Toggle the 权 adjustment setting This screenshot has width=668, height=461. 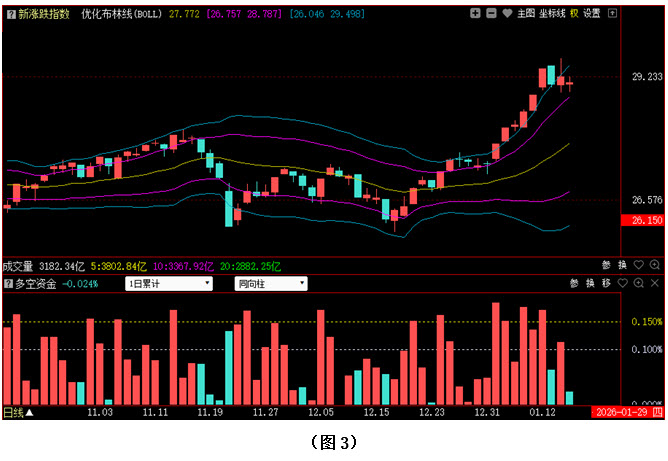(574, 13)
